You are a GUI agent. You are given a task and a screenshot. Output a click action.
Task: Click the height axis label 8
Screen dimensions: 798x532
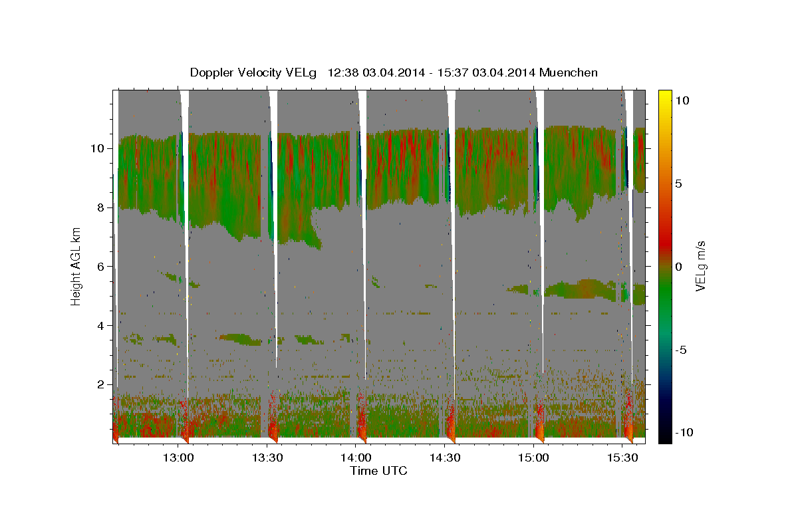(x=101, y=207)
